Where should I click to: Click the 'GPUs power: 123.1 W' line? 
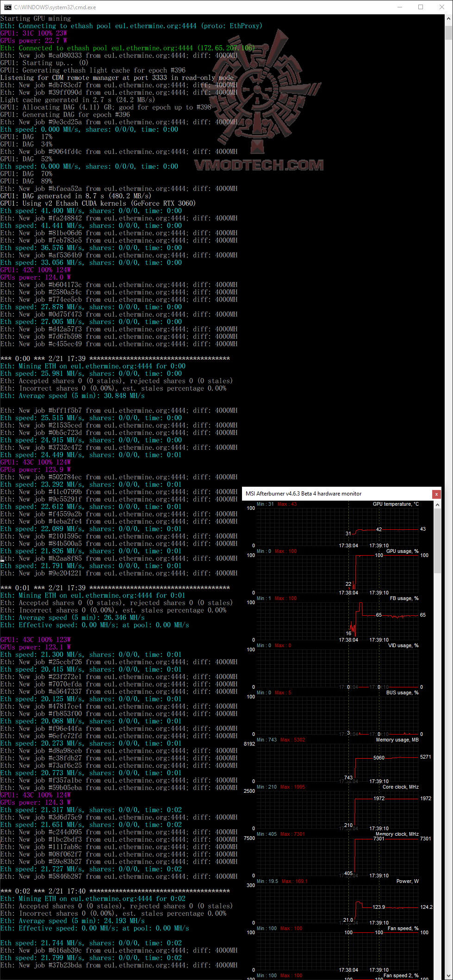[36, 647]
